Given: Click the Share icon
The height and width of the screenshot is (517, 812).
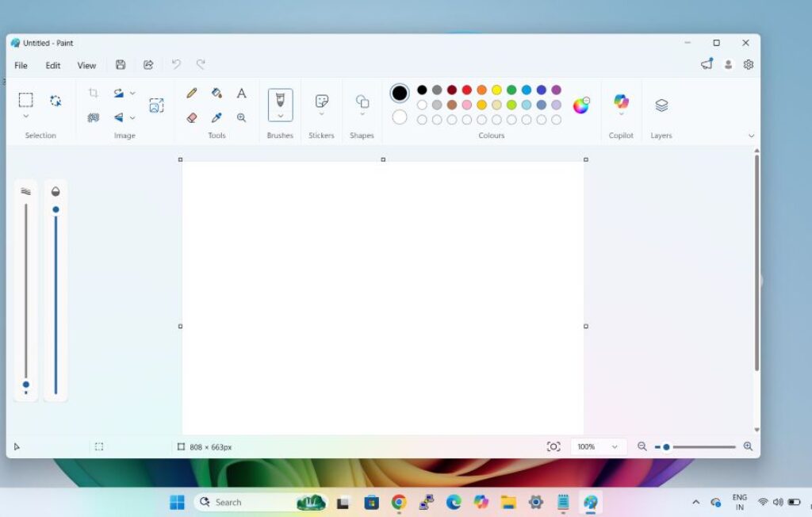Looking at the screenshot, I should click(148, 65).
